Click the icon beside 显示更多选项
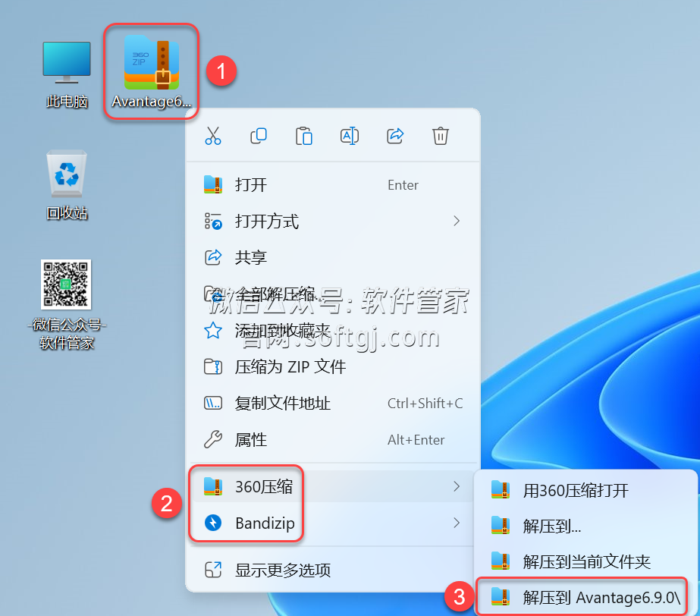Screen dimensions: 700x616 click(213, 570)
